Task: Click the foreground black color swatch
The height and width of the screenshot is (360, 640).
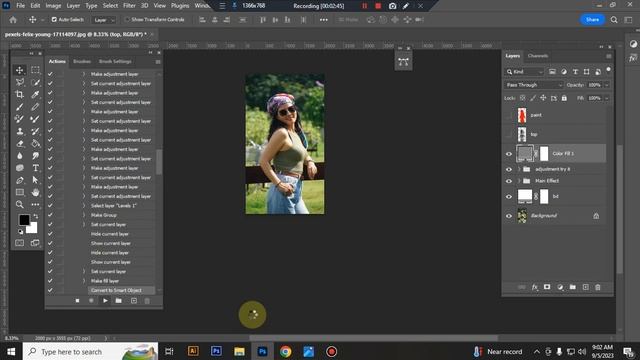Action: (x=24, y=220)
